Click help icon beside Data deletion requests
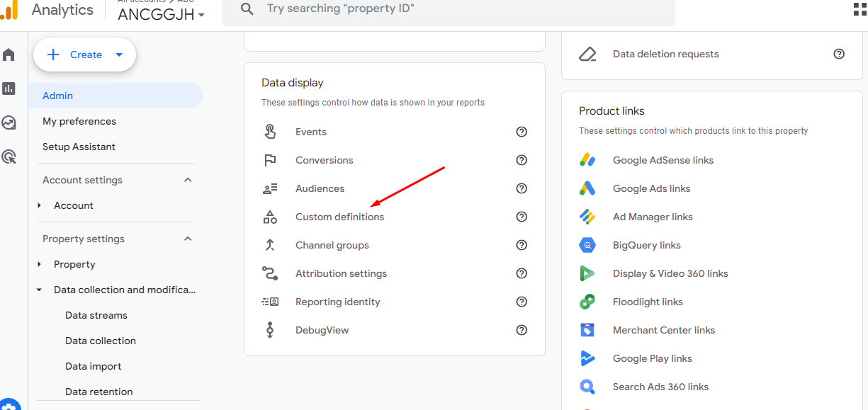Image resolution: width=868 pixels, height=410 pixels. pyautogui.click(x=839, y=54)
